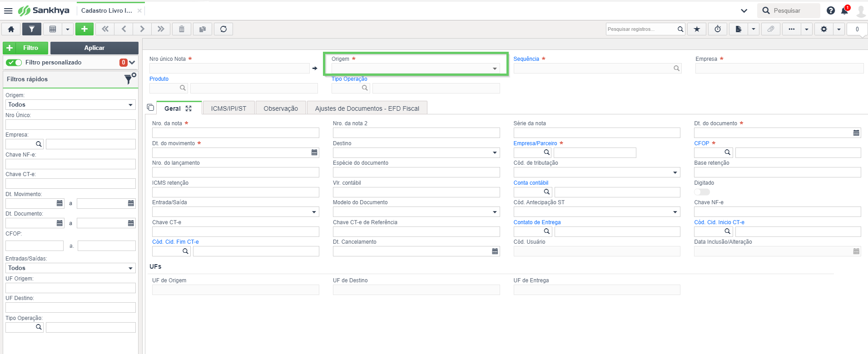Open Modelo do Documento dropdown
The image size is (868, 354).
416,212
